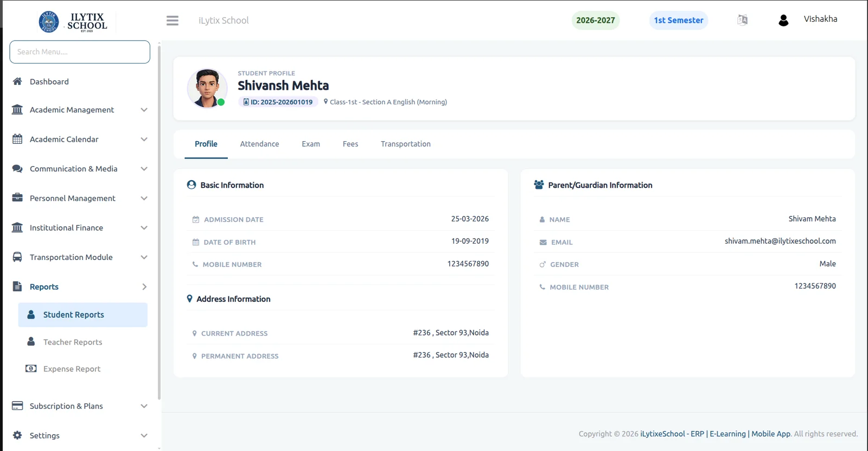
Task: Click the Subscription & Plans card icon
Action: tap(17, 405)
